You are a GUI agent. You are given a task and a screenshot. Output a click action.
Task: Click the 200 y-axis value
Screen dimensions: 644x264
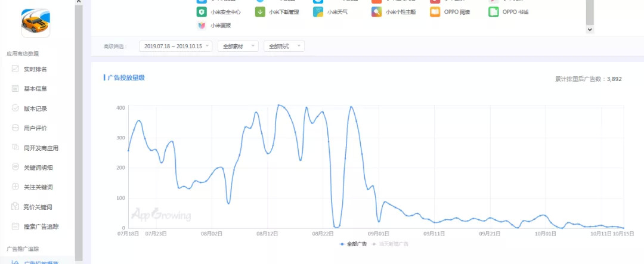pos(120,168)
